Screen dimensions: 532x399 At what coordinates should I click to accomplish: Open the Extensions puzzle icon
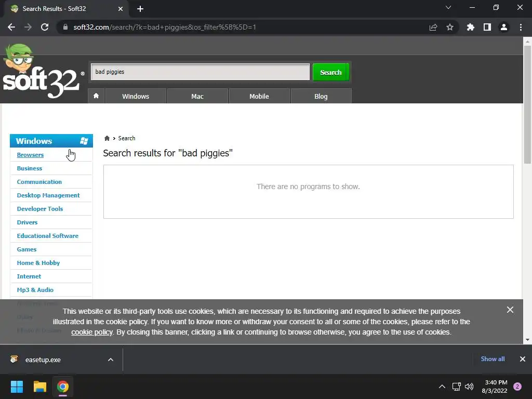point(471,27)
